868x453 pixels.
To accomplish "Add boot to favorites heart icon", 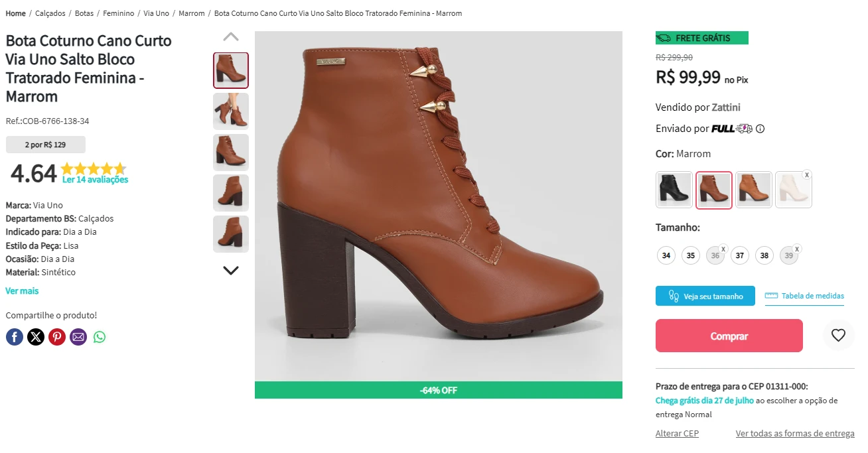I will pos(838,336).
